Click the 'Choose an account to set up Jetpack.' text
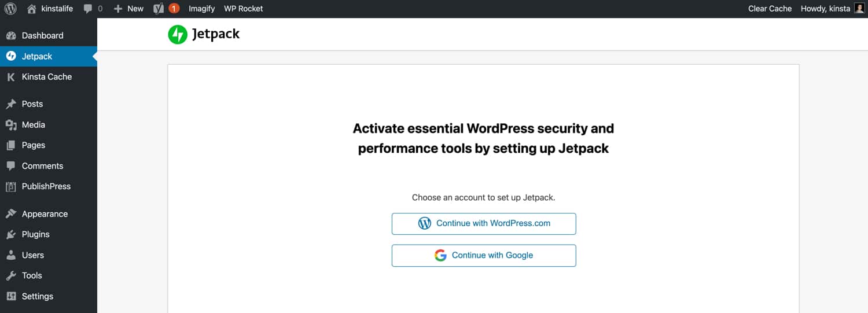Image resolution: width=868 pixels, height=313 pixels. tap(484, 197)
